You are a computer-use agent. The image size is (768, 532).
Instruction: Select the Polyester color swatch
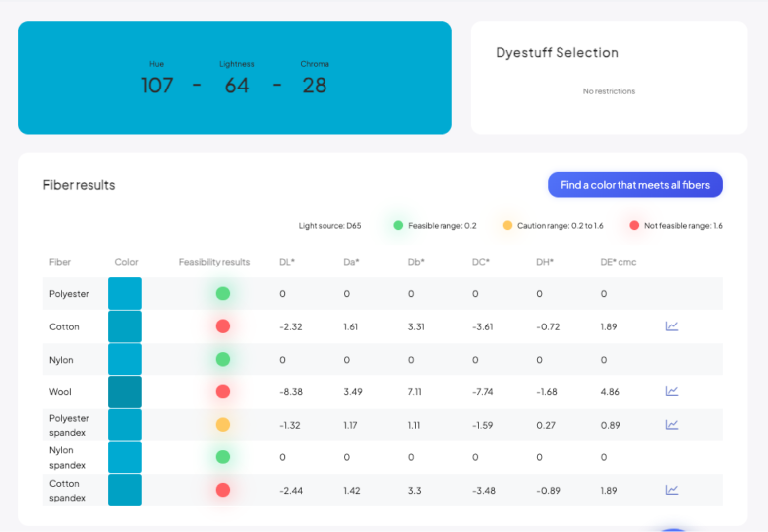125,294
